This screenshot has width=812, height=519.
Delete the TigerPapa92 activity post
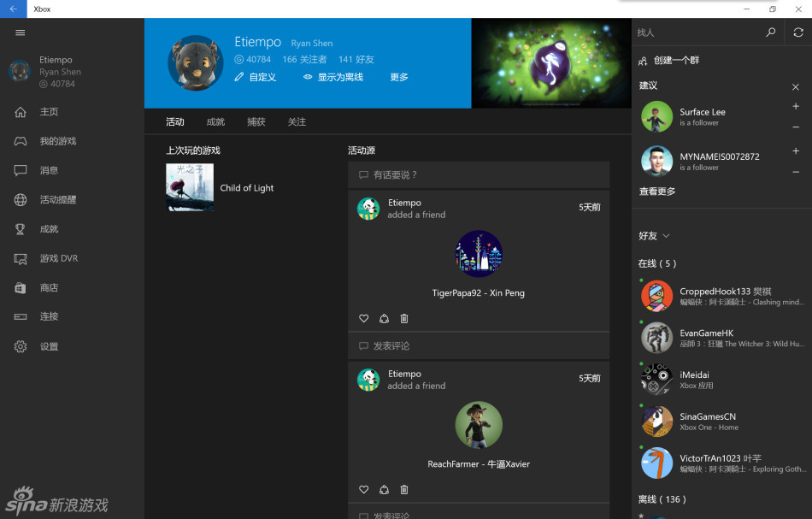point(404,319)
